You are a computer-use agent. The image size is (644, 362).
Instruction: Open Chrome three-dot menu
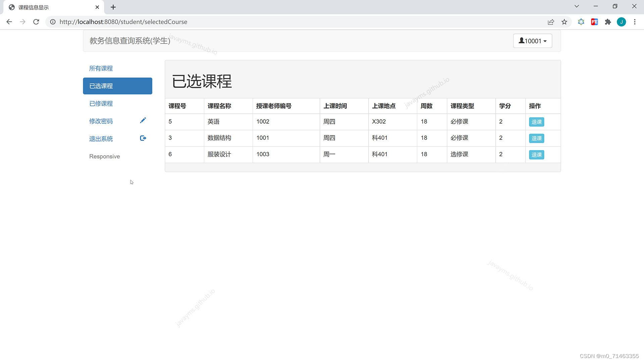(635, 22)
